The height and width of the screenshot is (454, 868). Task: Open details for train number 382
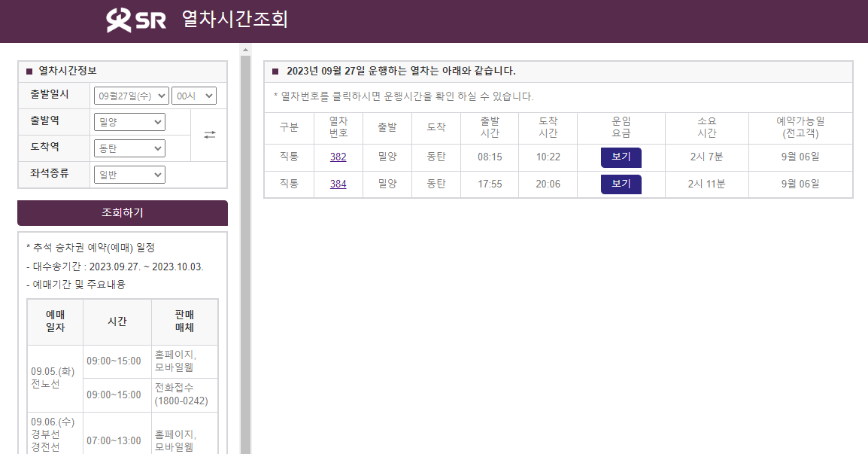point(338,157)
